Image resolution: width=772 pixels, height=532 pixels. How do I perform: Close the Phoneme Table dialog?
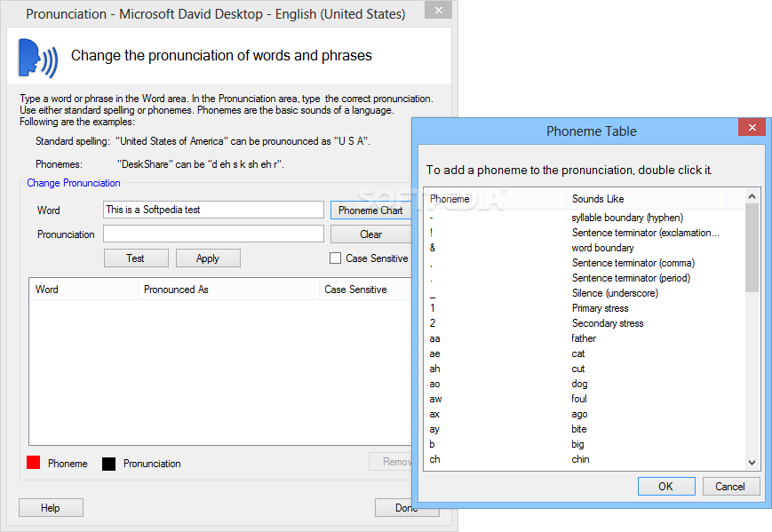click(752, 128)
